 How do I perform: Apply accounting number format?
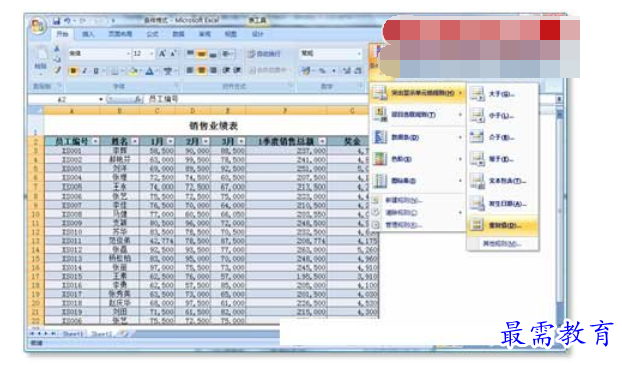(x=305, y=71)
